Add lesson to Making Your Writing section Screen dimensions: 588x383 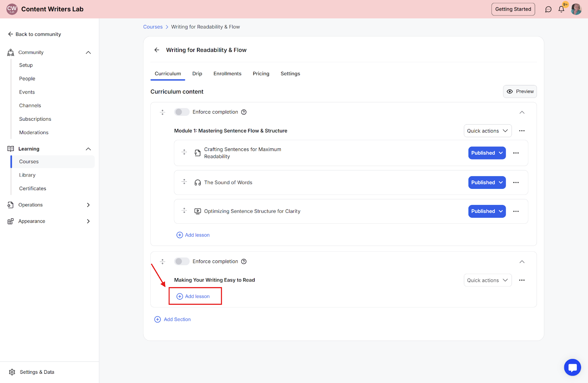pos(193,297)
